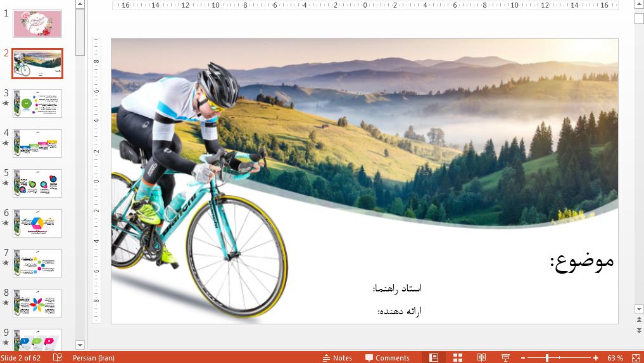644x363 pixels.
Task: Click the zoom slider handle
Action: (x=547, y=358)
